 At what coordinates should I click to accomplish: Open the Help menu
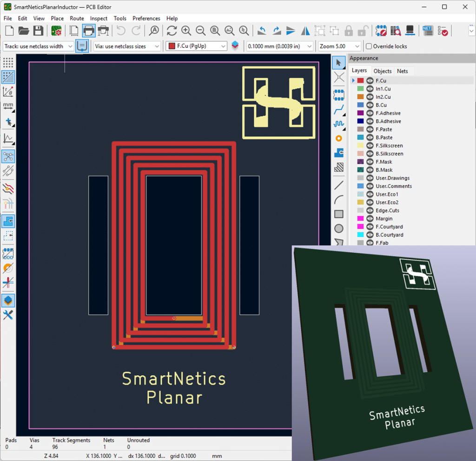[172, 18]
